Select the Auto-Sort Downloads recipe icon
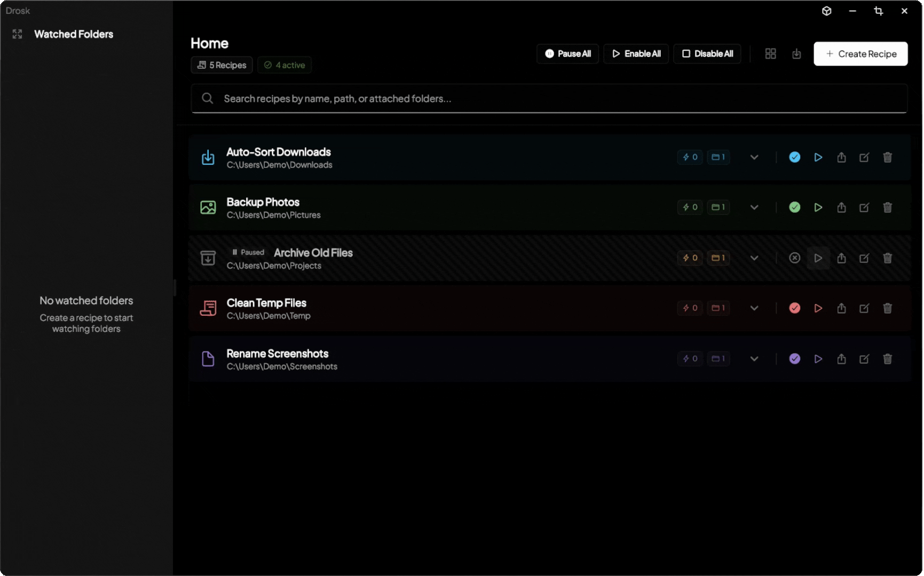This screenshot has width=924, height=576. click(208, 157)
